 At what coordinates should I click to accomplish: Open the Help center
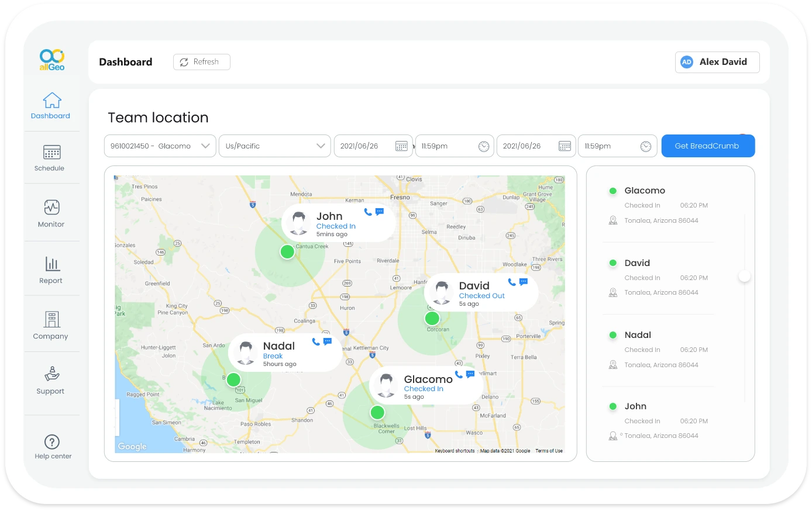pyautogui.click(x=52, y=447)
